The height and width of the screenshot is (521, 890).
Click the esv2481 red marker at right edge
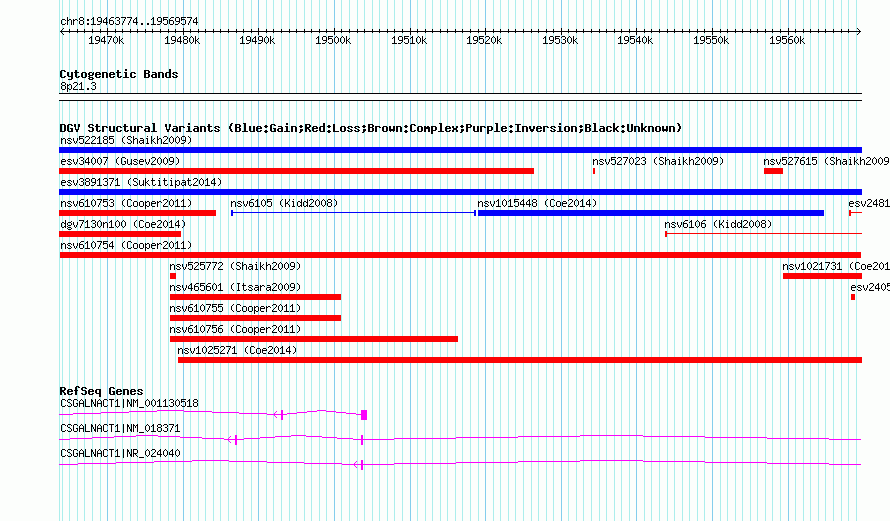tap(856, 213)
